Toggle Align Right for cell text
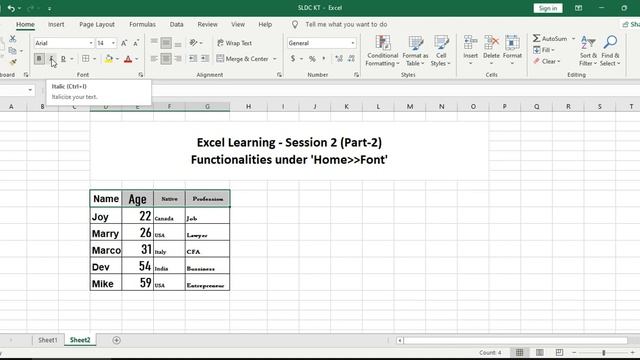This screenshot has height=360, width=640. coord(178,59)
